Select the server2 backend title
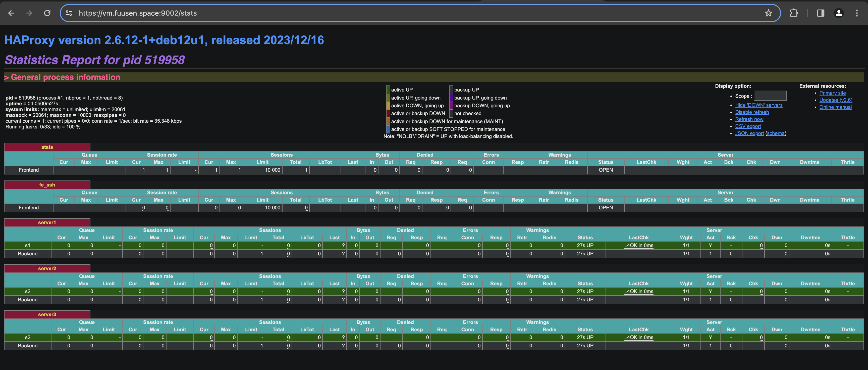Viewport: 868px width, 370px height. (47, 268)
